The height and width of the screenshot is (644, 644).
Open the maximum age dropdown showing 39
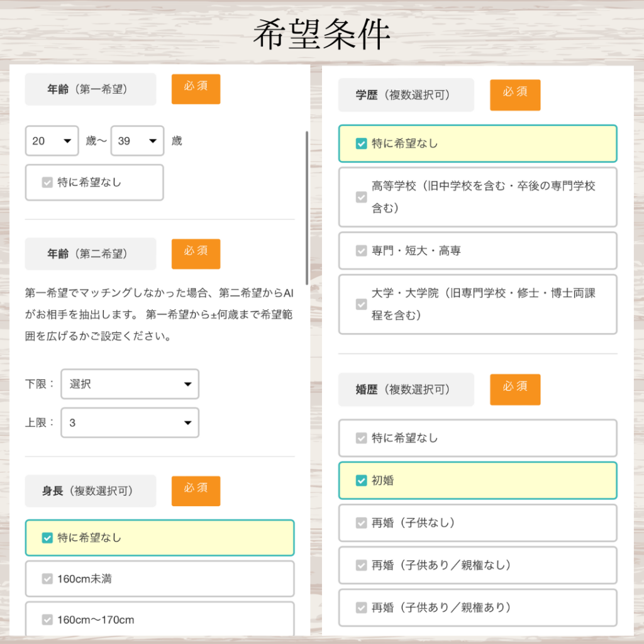(137, 141)
